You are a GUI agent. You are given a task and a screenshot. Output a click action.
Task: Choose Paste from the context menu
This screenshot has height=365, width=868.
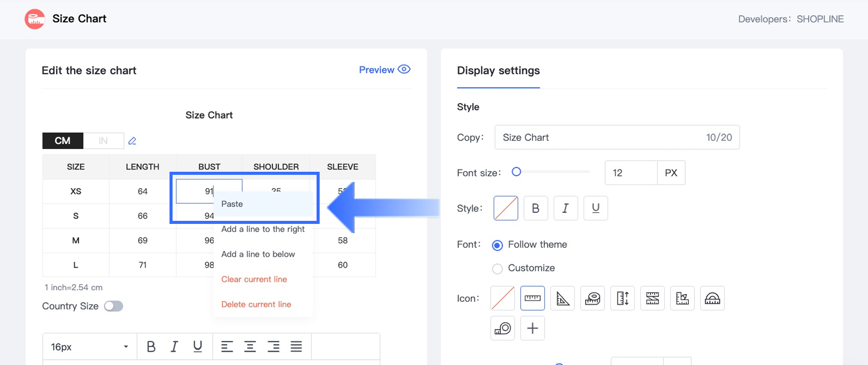[263, 204]
